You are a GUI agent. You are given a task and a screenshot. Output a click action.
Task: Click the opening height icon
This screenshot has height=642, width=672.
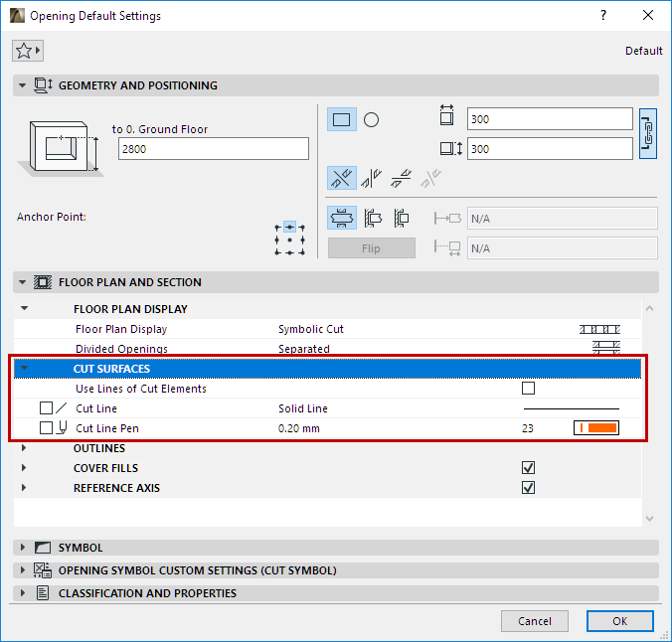(x=451, y=149)
